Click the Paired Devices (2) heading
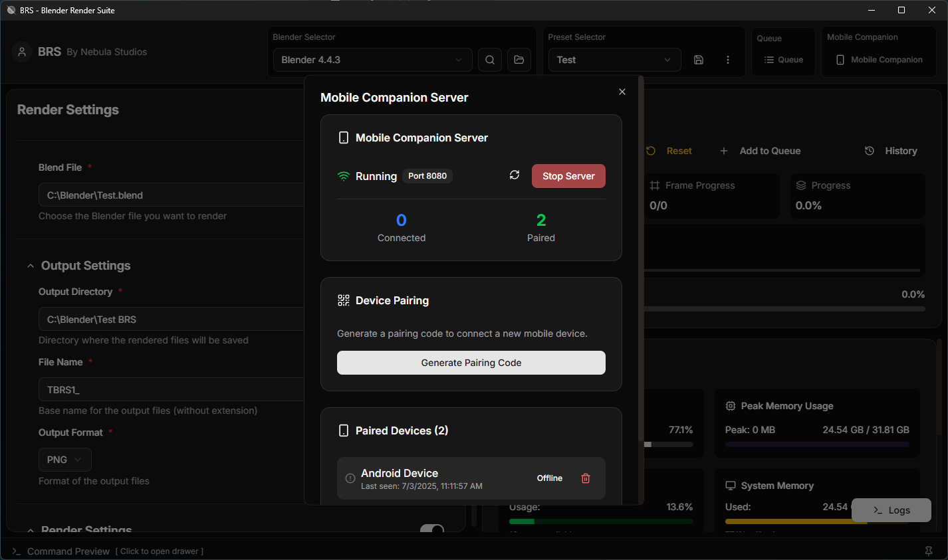This screenshot has height=560, width=948. coord(402,430)
